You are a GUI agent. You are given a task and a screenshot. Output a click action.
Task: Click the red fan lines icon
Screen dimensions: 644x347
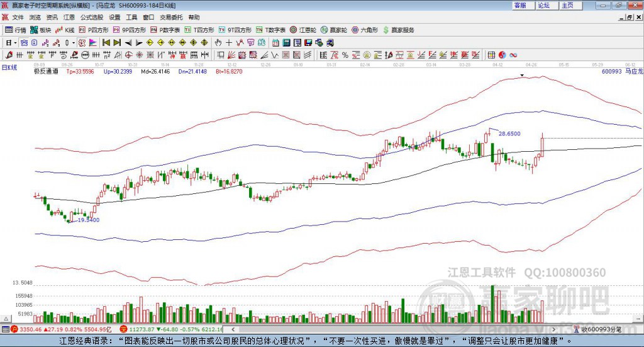tap(231, 55)
